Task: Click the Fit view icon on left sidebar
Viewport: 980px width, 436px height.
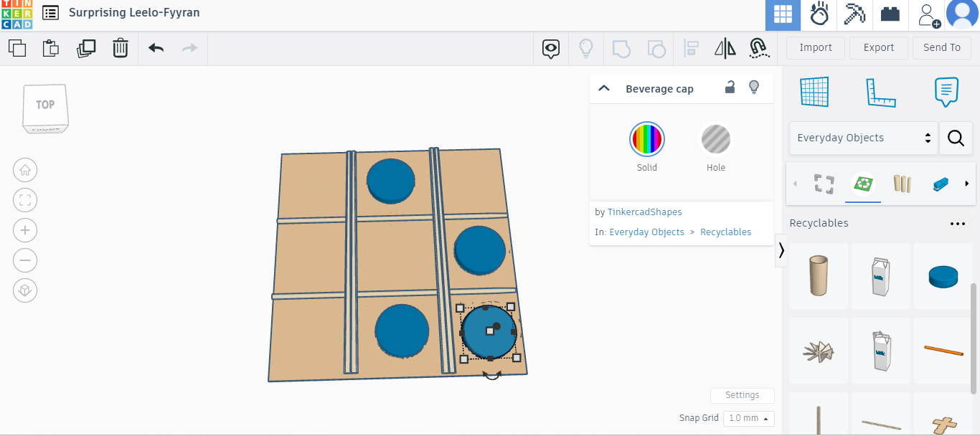Action: pyautogui.click(x=25, y=200)
